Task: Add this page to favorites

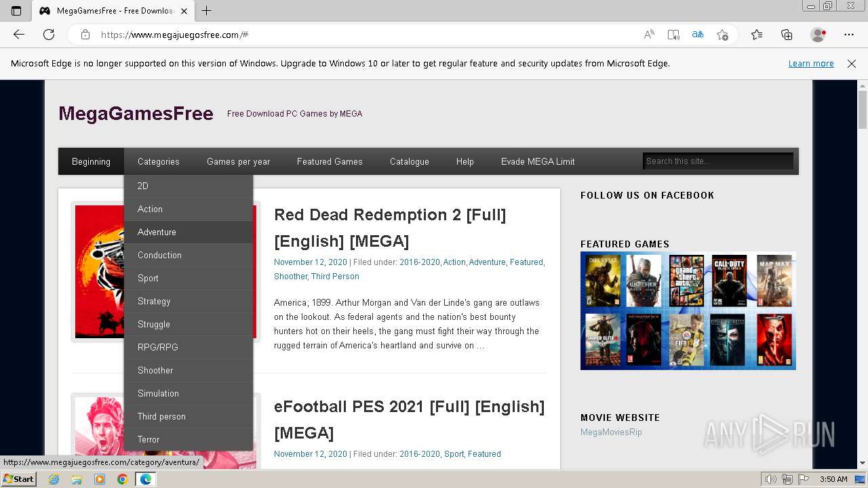Action: click(x=722, y=35)
